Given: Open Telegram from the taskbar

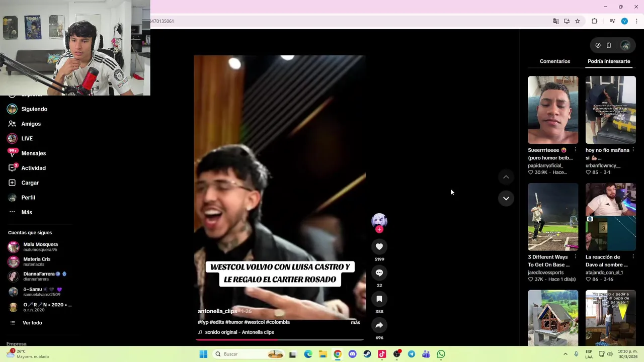Looking at the screenshot, I should [411, 354].
